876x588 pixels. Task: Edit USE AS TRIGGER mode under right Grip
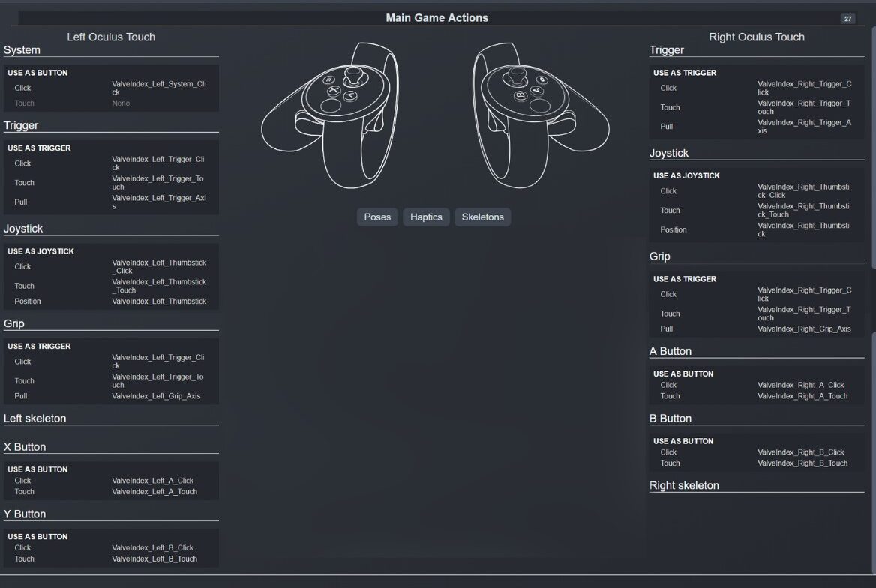pos(684,279)
